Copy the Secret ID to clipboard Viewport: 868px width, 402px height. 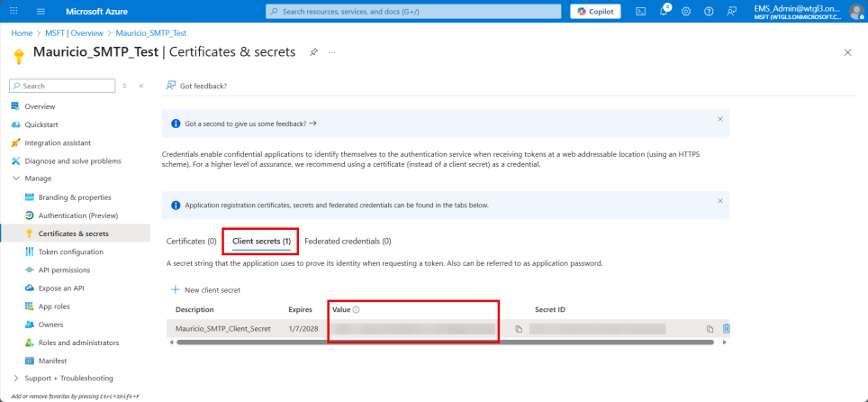tap(710, 329)
